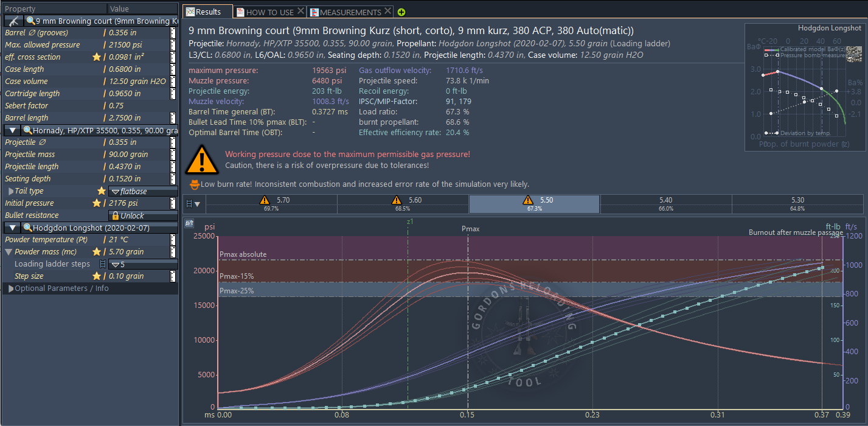Add a new tab with green plus
The image size is (868, 426).
pyautogui.click(x=401, y=12)
